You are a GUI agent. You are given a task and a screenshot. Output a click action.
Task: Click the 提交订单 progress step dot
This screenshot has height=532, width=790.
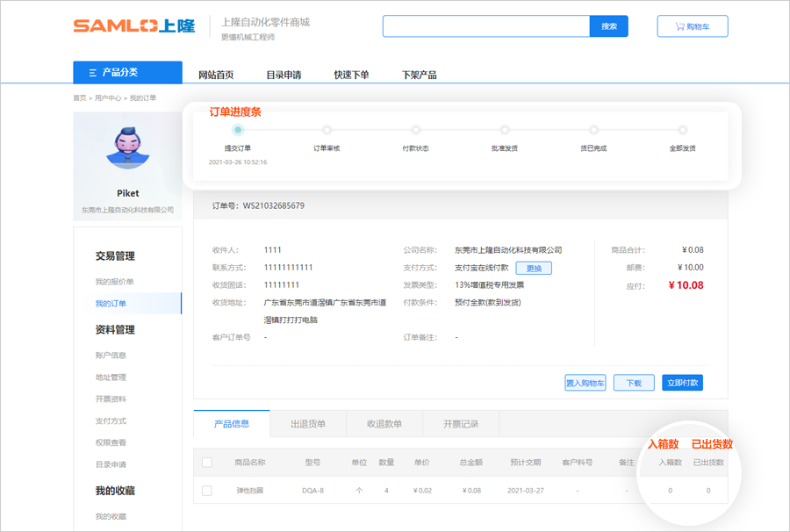[238, 130]
